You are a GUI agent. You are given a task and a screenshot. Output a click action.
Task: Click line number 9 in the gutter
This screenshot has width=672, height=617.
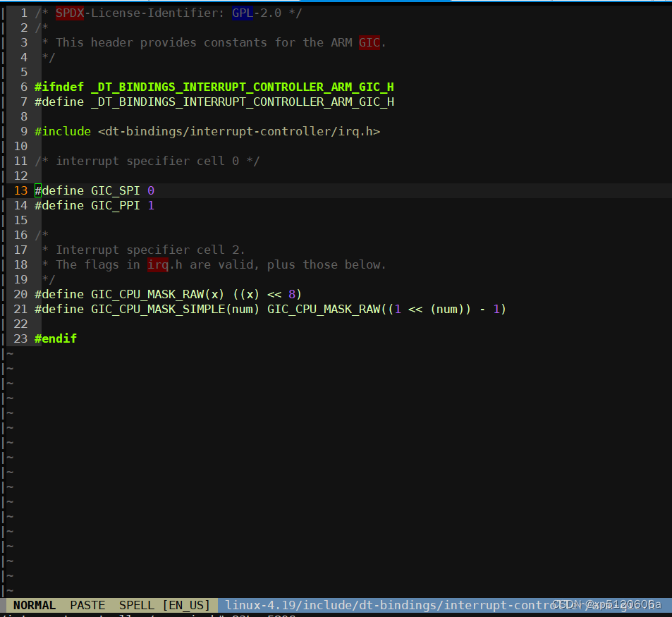(24, 132)
